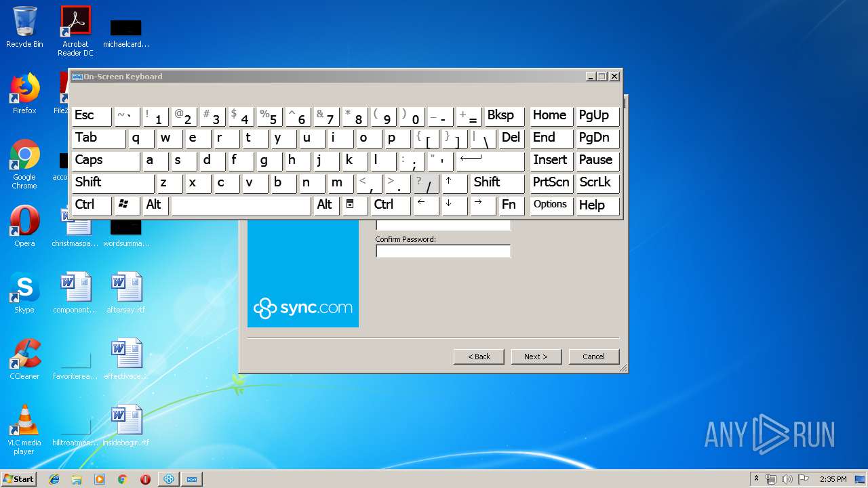
Task: Click Back in the Sync installer
Action: [x=479, y=357]
